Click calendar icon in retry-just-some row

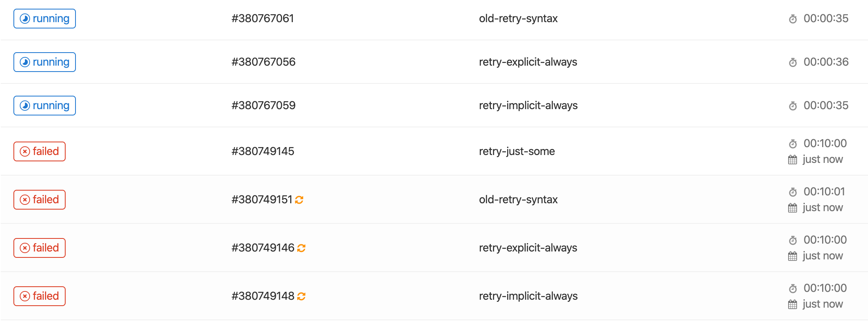pos(793,160)
